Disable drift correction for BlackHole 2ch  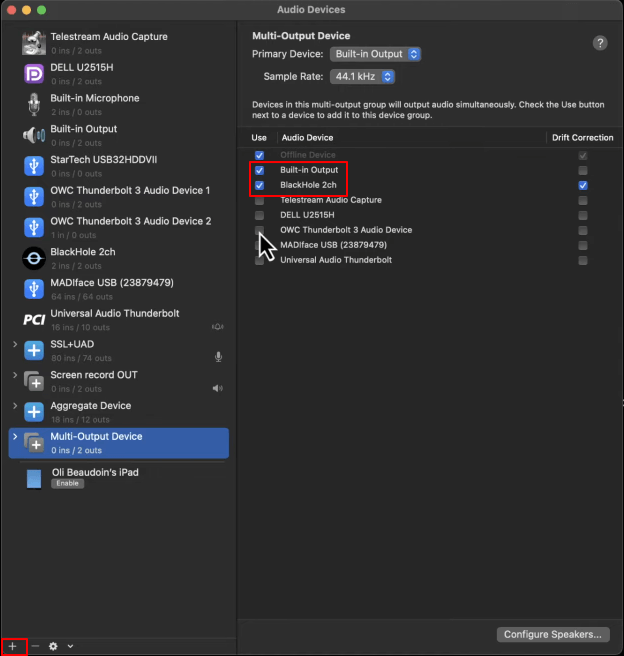pyautogui.click(x=583, y=185)
